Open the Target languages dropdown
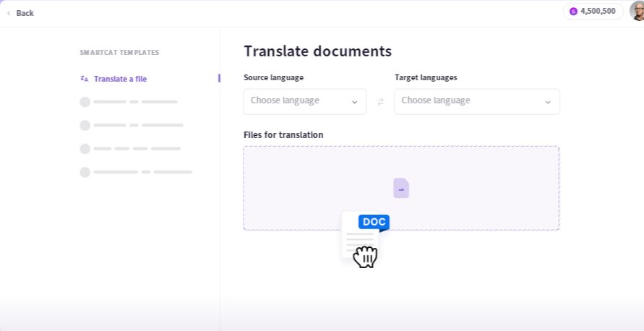 470,101
